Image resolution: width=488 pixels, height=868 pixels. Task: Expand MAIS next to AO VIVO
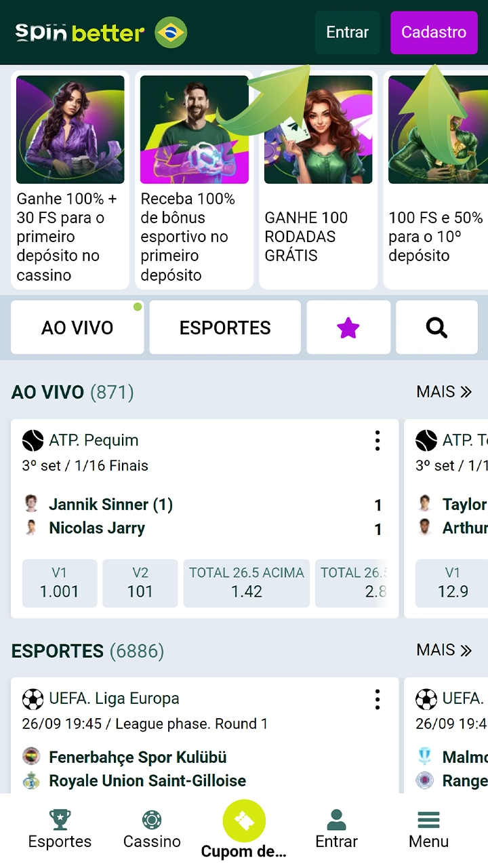pos(444,392)
